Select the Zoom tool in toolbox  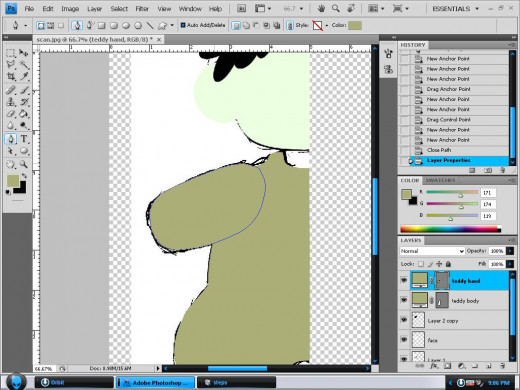pos(24,164)
